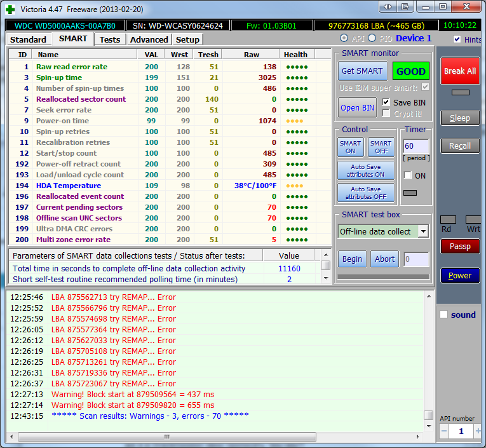
Task: Click the title bar exit-arrow icon
Action: click(405, 6)
